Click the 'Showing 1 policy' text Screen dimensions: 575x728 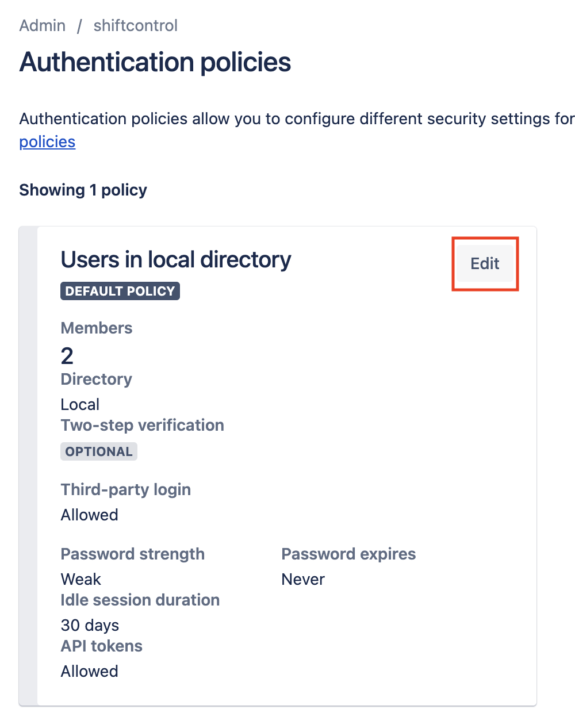click(83, 190)
